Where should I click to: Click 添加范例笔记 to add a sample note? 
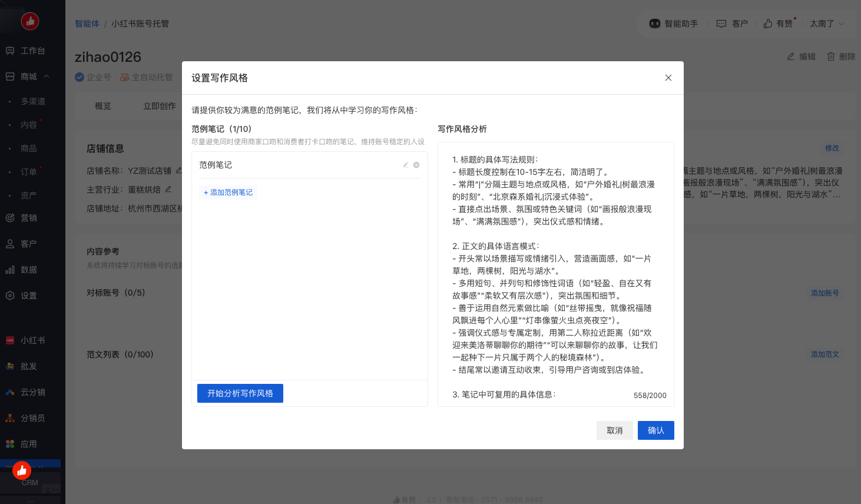228,193
